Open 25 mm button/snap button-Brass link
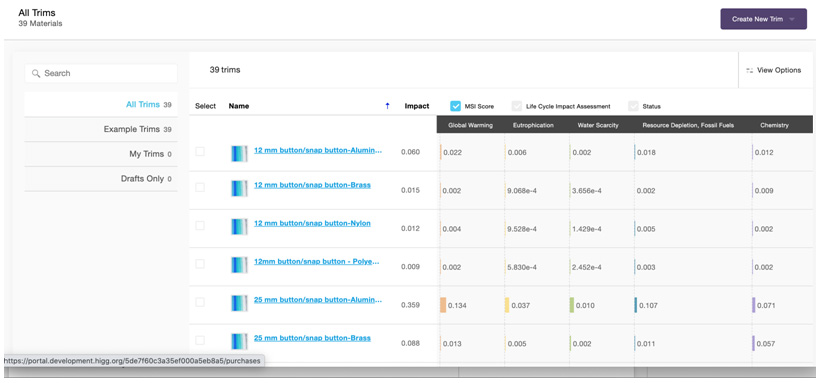The width and height of the screenshot is (818, 383). coord(312,338)
